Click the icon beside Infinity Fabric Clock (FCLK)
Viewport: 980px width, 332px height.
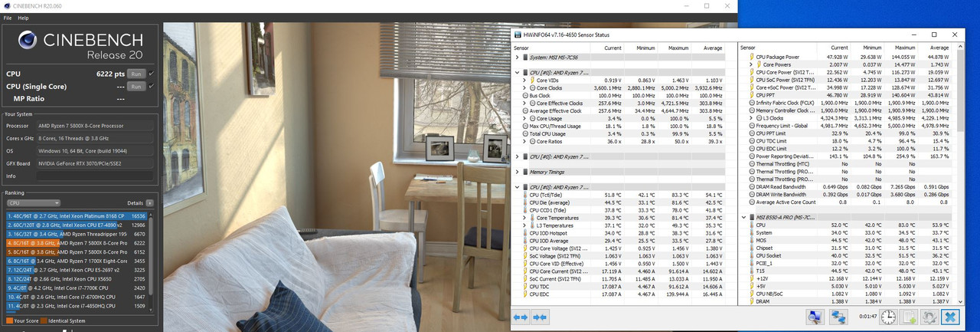[751, 103]
